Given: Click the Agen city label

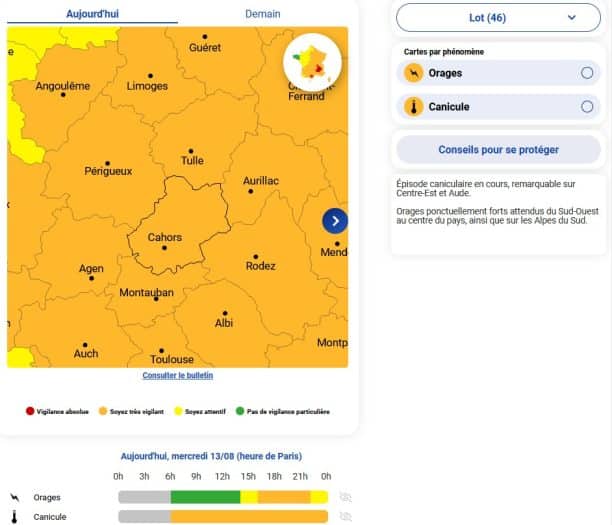Looking at the screenshot, I should tap(91, 269).
